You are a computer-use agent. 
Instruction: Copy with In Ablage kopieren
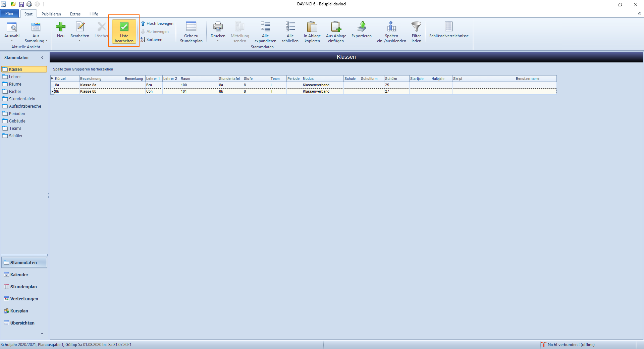click(312, 32)
